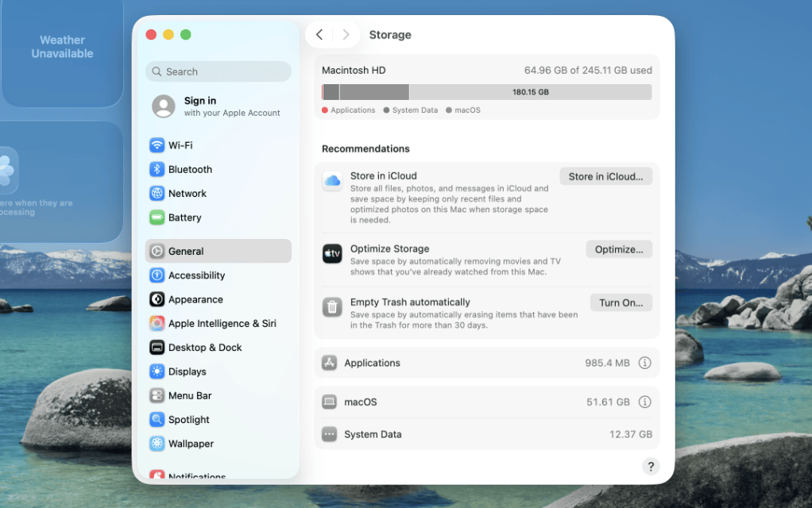The height and width of the screenshot is (508, 812).
Task: Click the Empty Trash automatically title
Action: [410, 302]
